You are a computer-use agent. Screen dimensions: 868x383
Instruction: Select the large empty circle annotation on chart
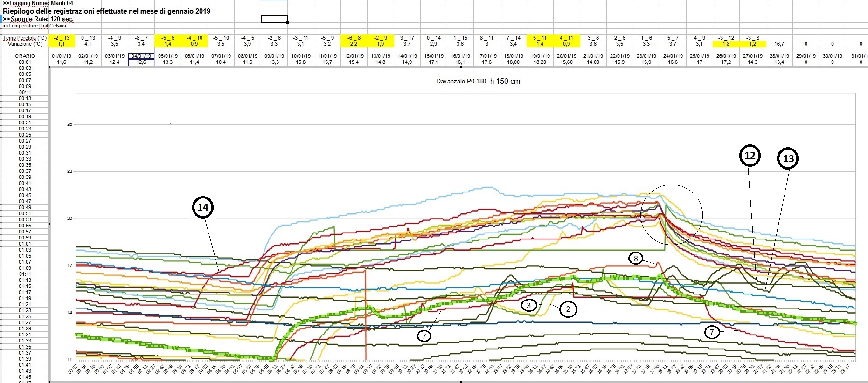tap(671, 214)
